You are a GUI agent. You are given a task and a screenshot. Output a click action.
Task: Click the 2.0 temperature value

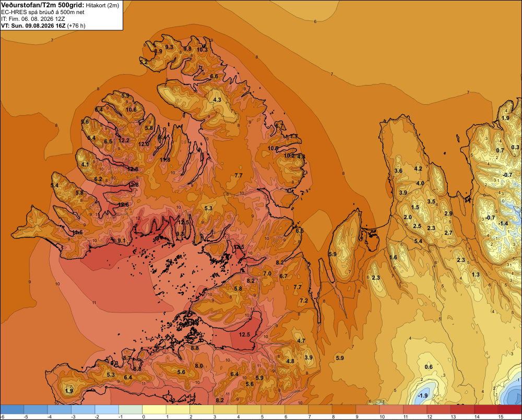pyautogui.click(x=408, y=218)
